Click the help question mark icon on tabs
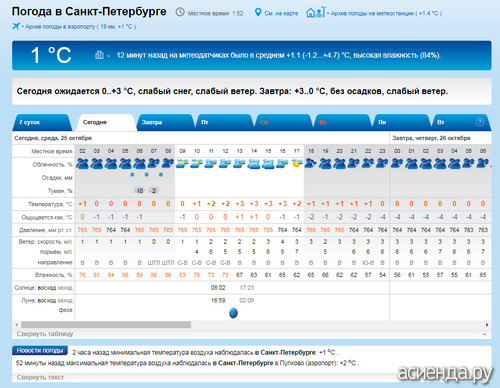The image size is (500, 388). (x=479, y=122)
